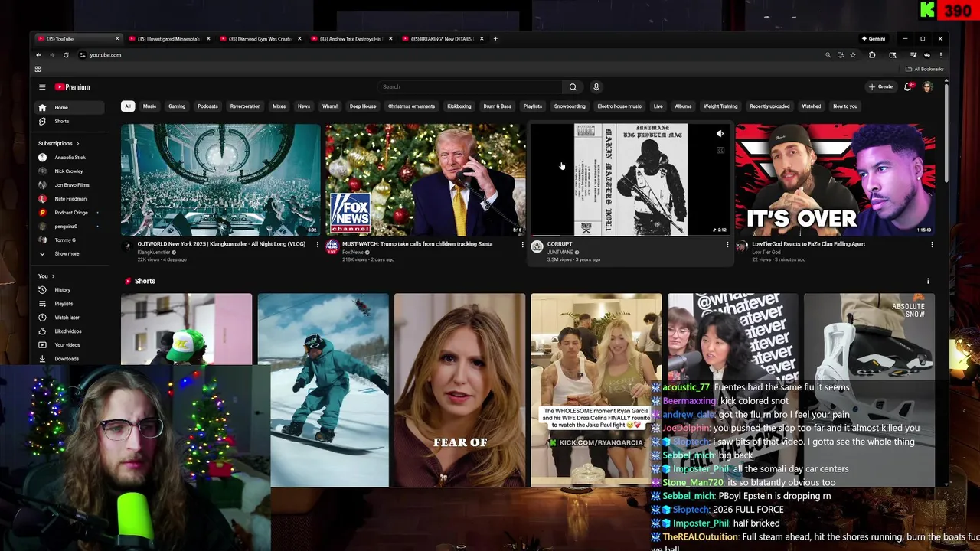Bookmark this page with the star icon
980x551 pixels.
coord(853,55)
